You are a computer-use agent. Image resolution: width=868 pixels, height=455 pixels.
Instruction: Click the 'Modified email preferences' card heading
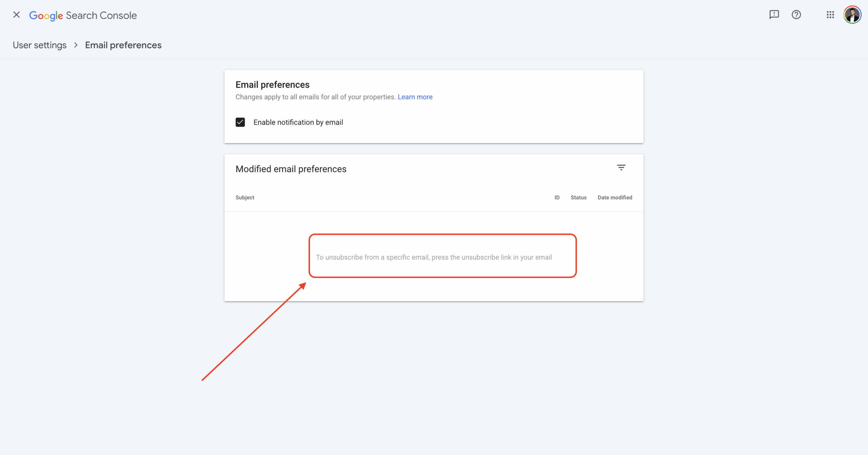[x=291, y=169]
